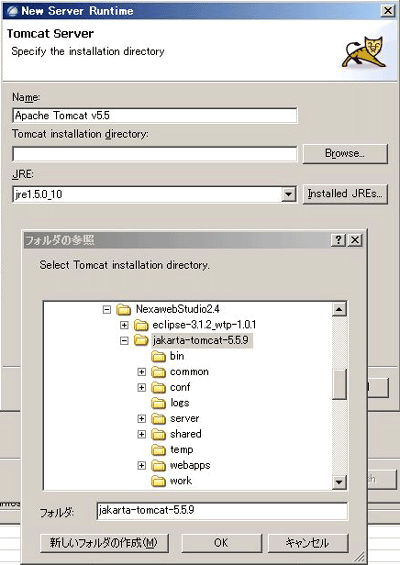The height and width of the screenshot is (565, 400).
Task: Expand the shared folder node
Action: [142, 435]
